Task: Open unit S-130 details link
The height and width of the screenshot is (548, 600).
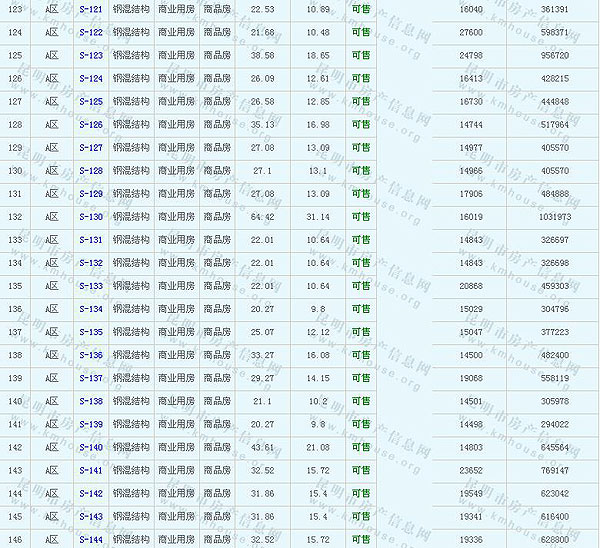Action: point(91,216)
